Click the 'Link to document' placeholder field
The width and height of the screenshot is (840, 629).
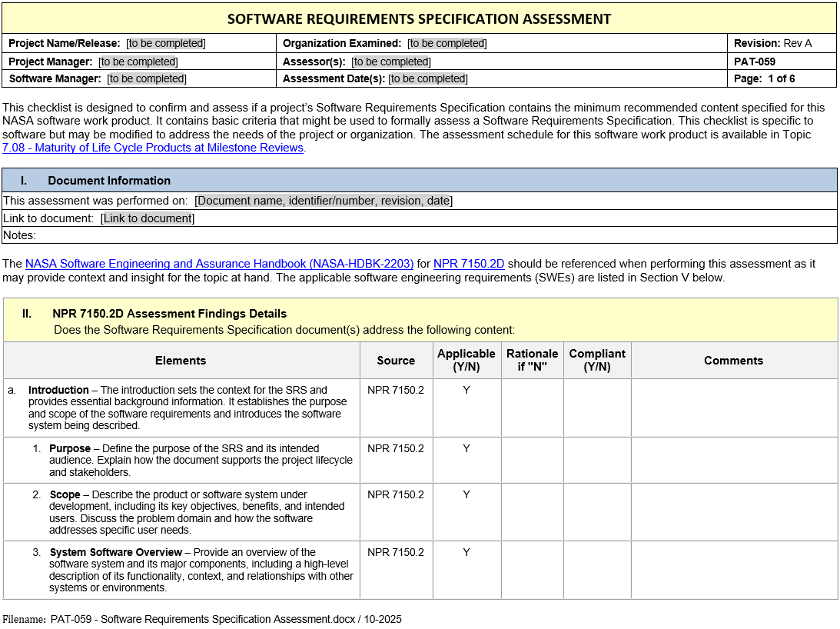click(x=147, y=218)
